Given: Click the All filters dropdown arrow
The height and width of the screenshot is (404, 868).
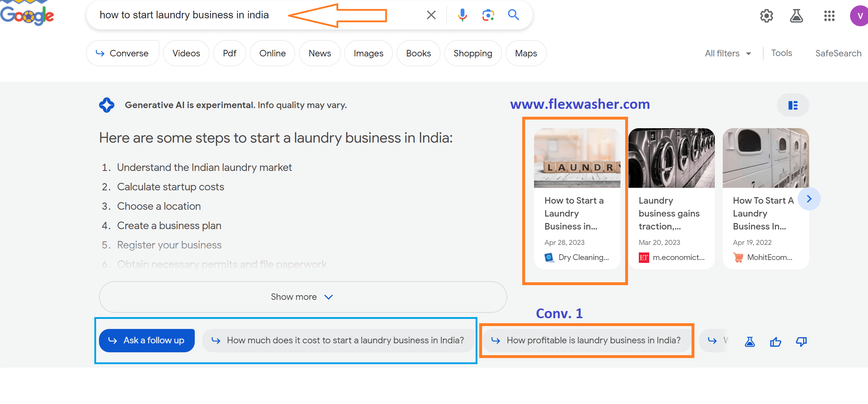Looking at the screenshot, I should 749,53.
